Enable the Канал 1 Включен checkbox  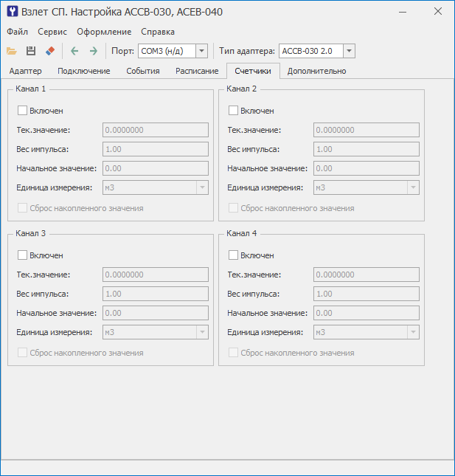click(x=22, y=111)
